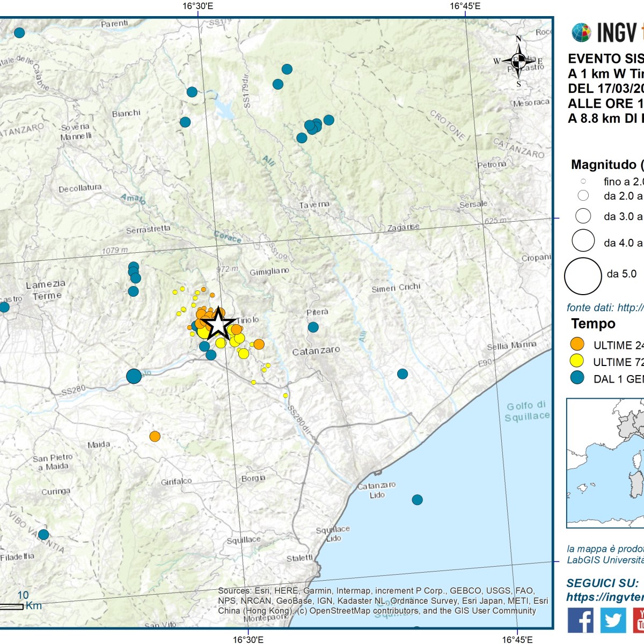Open the ingvterremoti link under SEGUICI SU
The height and width of the screenshot is (644, 644).
click(x=605, y=597)
